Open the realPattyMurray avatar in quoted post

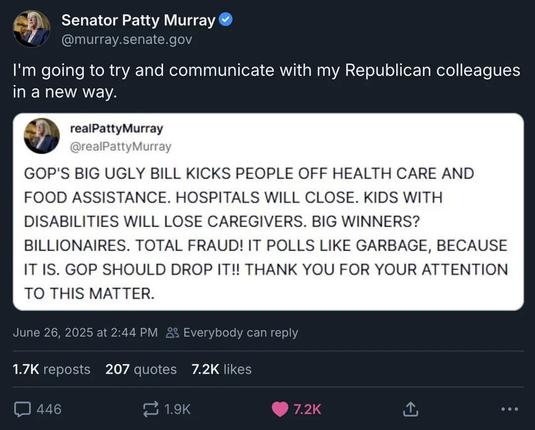42,136
